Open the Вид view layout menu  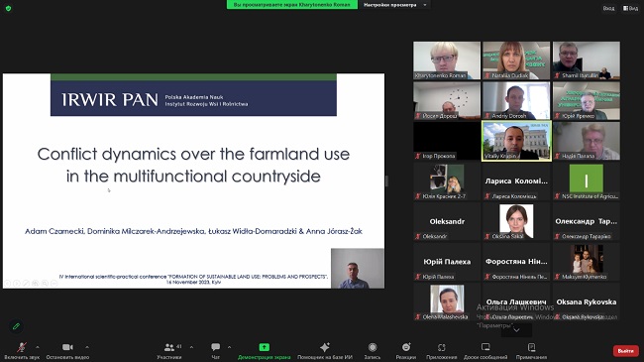[x=630, y=8]
